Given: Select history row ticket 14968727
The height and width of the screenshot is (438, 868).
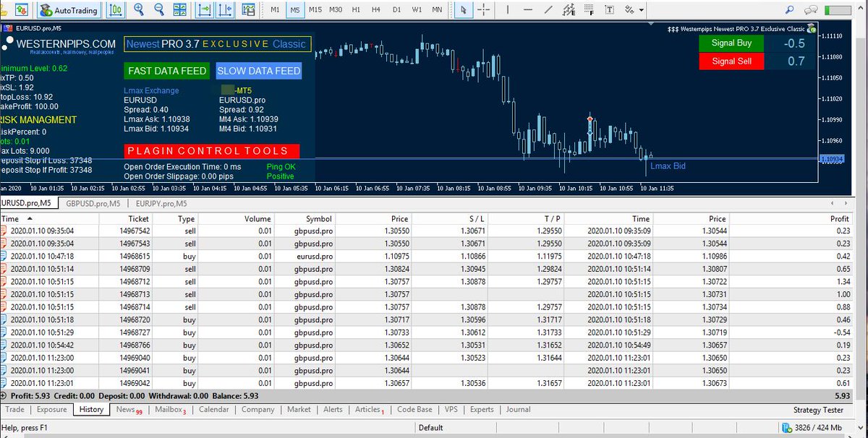Looking at the screenshot, I should 426,332.
